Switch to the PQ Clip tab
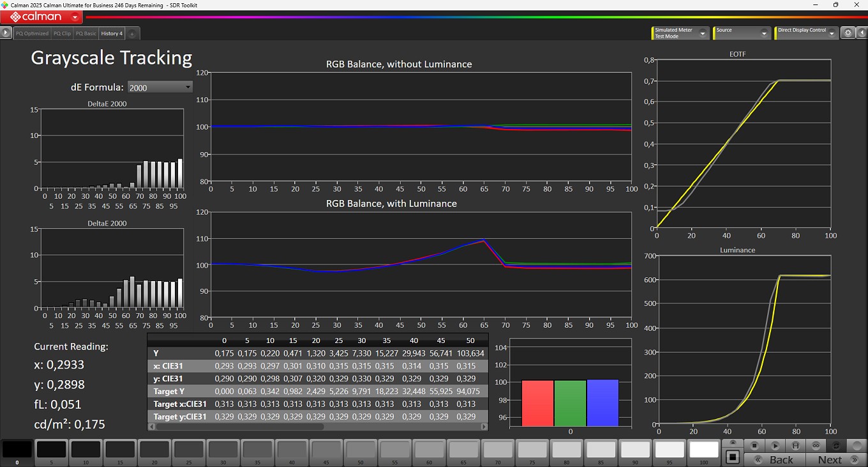The width and height of the screenshot is (868, 467). click(62, 33)
